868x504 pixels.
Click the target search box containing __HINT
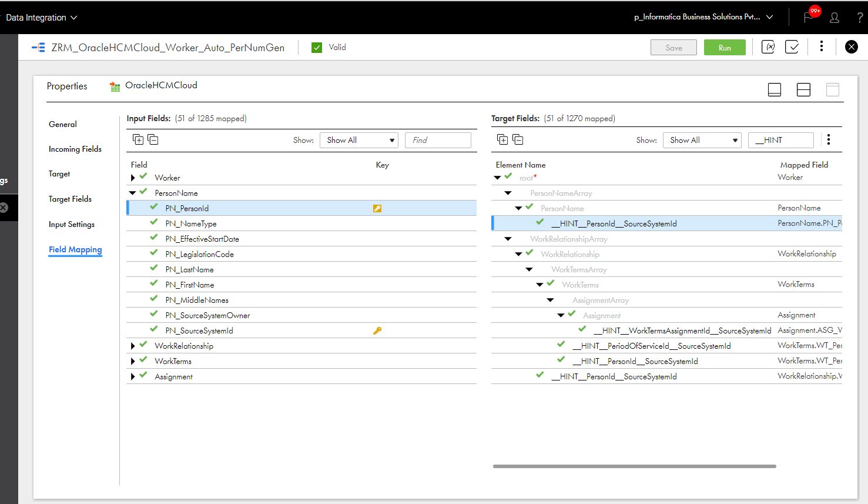coord(781,140)
